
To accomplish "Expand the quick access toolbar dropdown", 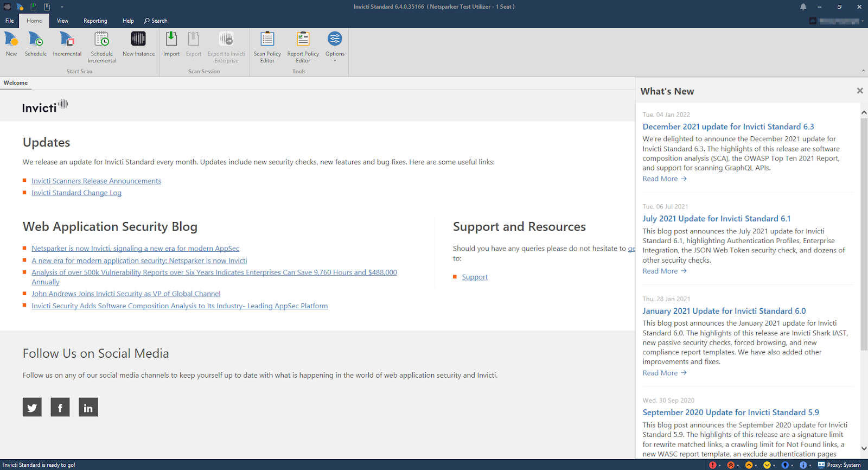I will (62, 7).
